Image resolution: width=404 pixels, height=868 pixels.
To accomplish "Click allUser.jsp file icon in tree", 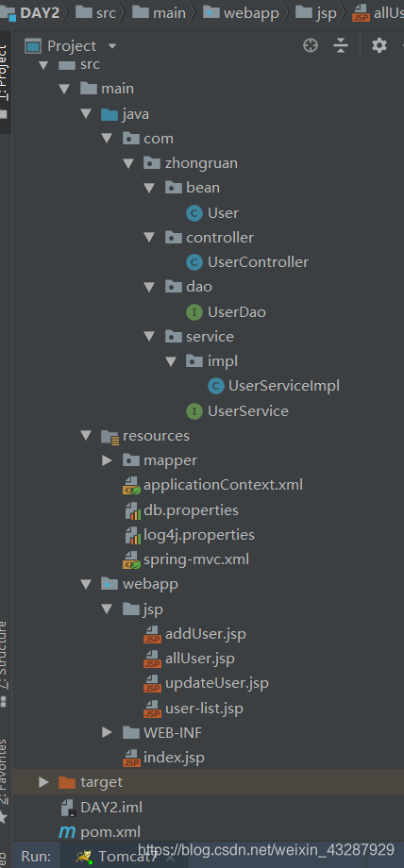I will click(x=152, y=659).
